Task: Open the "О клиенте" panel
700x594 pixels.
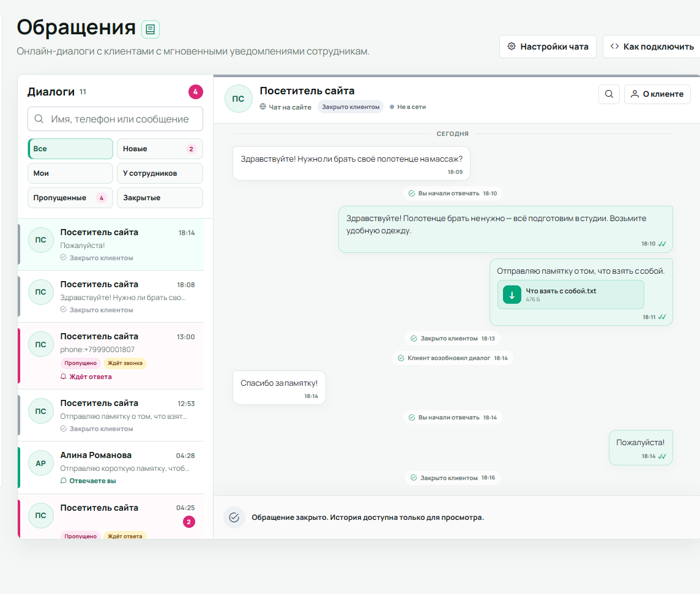Action: 657,94
